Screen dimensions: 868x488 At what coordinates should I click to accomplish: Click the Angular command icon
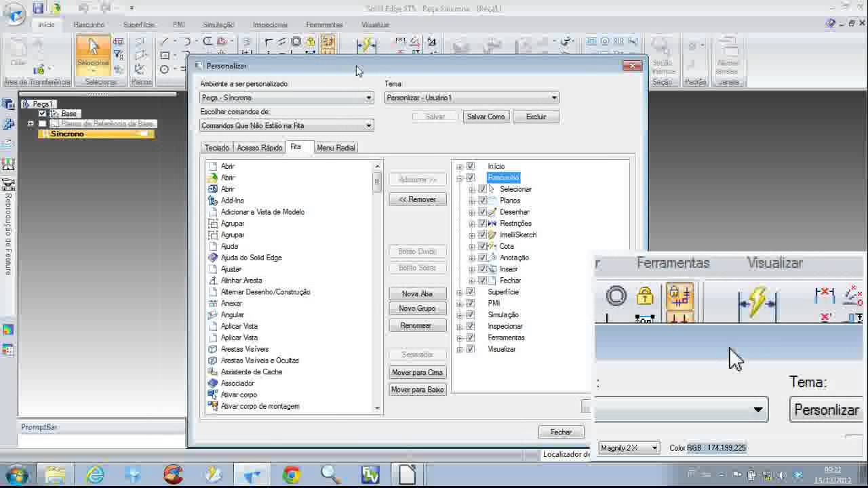coord(213,315)
